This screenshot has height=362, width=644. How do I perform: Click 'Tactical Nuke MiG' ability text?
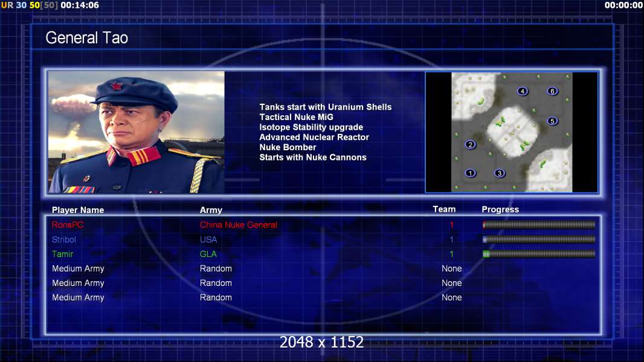pos(296,117)
